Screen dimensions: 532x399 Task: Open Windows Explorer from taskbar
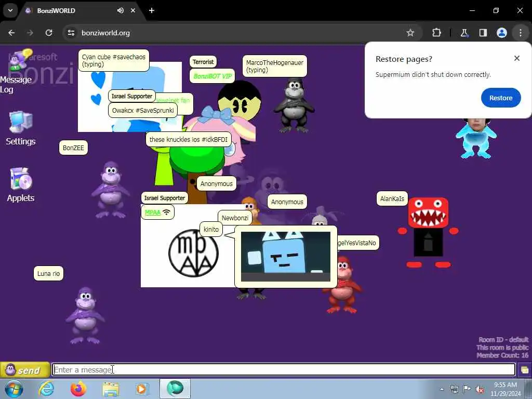click(x=111, y=389)
